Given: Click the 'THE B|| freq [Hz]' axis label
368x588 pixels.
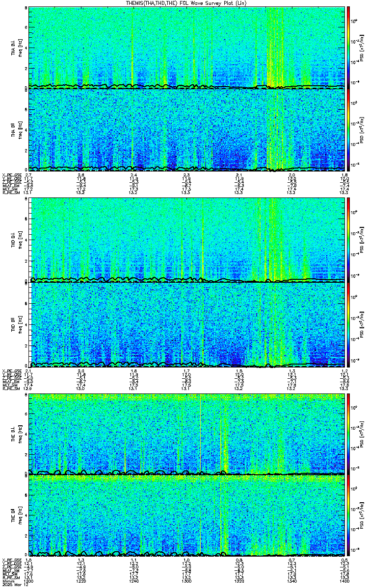Looking at the screenshot, I should coord(16,516).
